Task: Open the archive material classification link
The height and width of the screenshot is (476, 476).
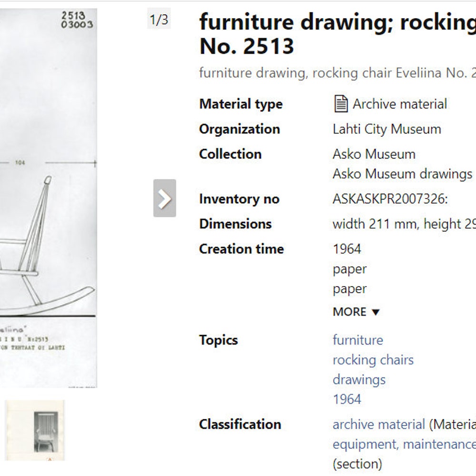Action: tap(378, 424)
